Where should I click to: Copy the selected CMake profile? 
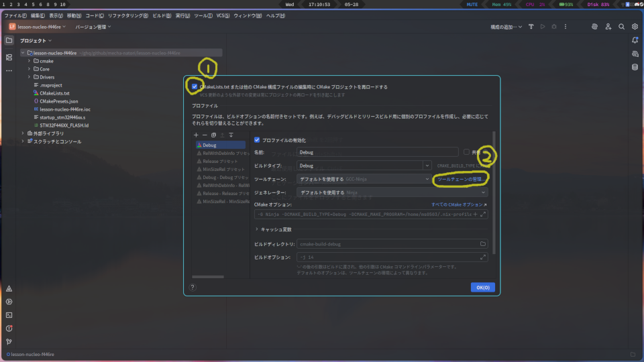click(213, 135)
